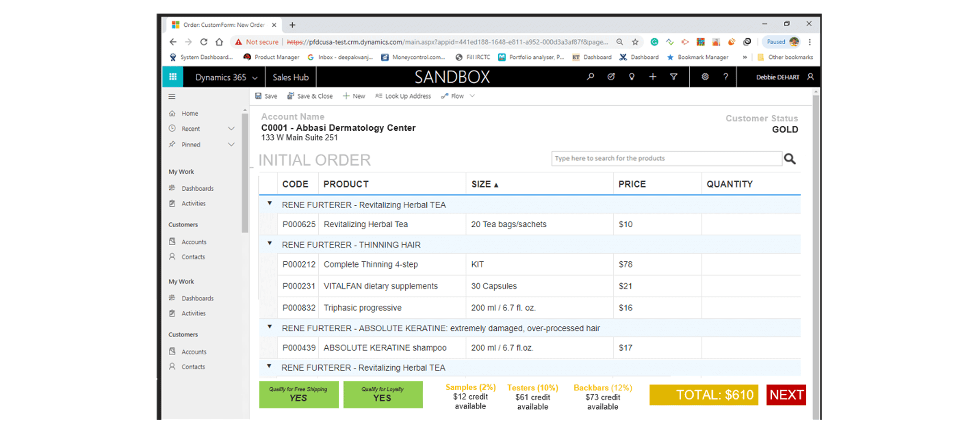The width and height of the screenshot is (980, 434).
Task: Click New in the command bar
Action: pyautogui.click(x=354, y=96)
